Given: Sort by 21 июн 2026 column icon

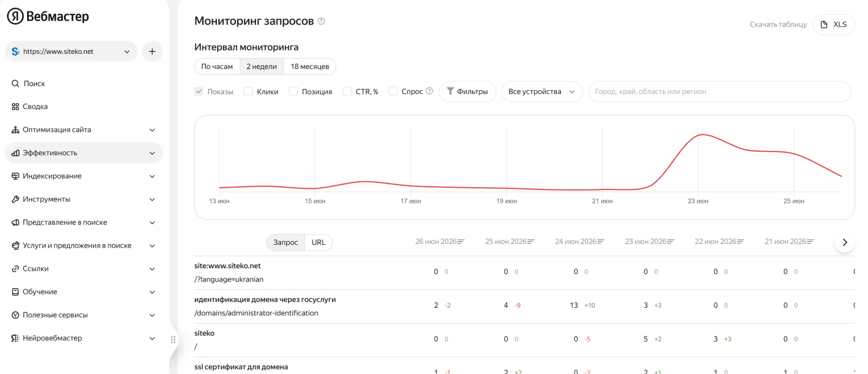Looking at the screenshot, I should [x=811, y=242].
